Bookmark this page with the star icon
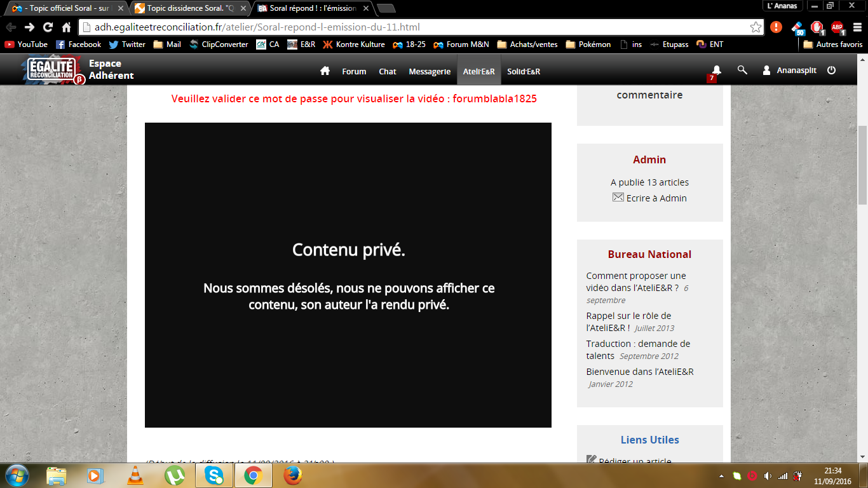Viewport: 868px width, 488px height. 756,27
